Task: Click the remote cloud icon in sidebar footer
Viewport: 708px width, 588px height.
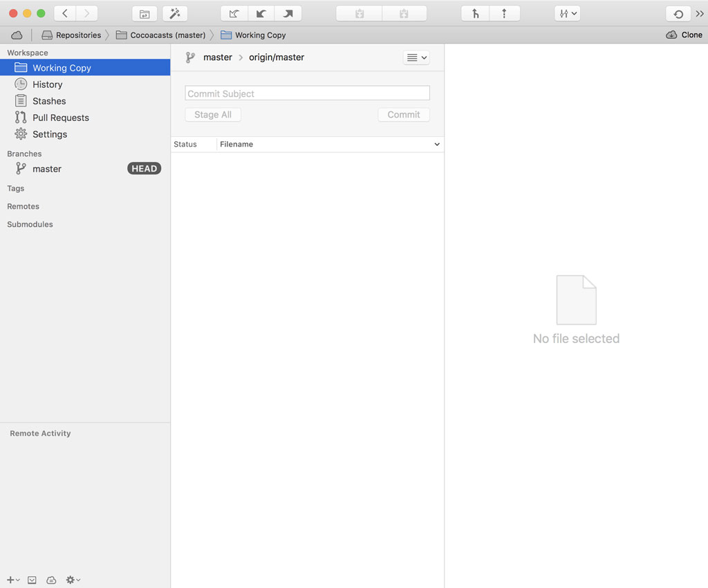Action: [51, 580]
